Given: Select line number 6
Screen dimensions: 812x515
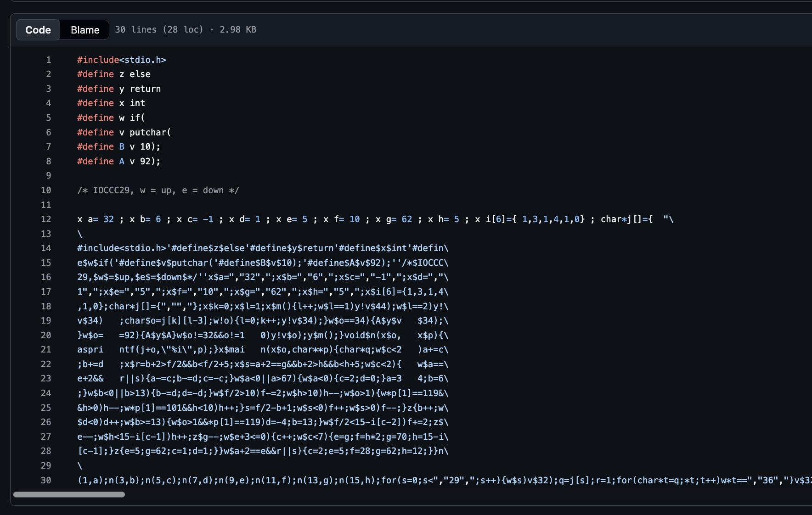Looking at the screenshot, I should (48, 132).
